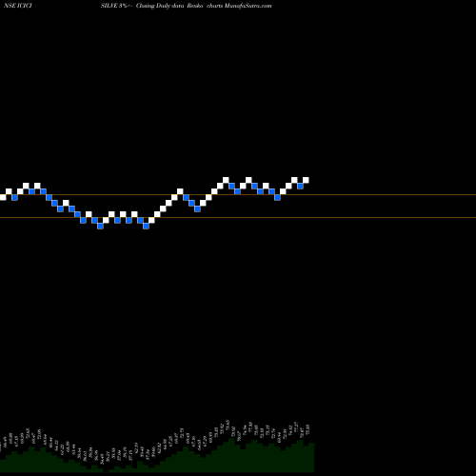Viewport: 476px width, 476px height.
Task: Select the 'SILVE 3%+-' header label
Action: [x=116, y=6]
